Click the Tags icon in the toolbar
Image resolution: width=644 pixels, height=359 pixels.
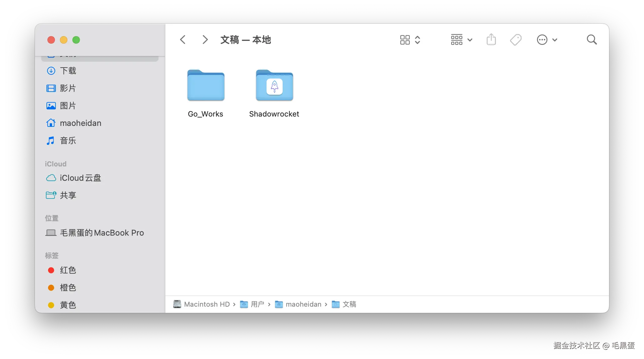point(515,40)
